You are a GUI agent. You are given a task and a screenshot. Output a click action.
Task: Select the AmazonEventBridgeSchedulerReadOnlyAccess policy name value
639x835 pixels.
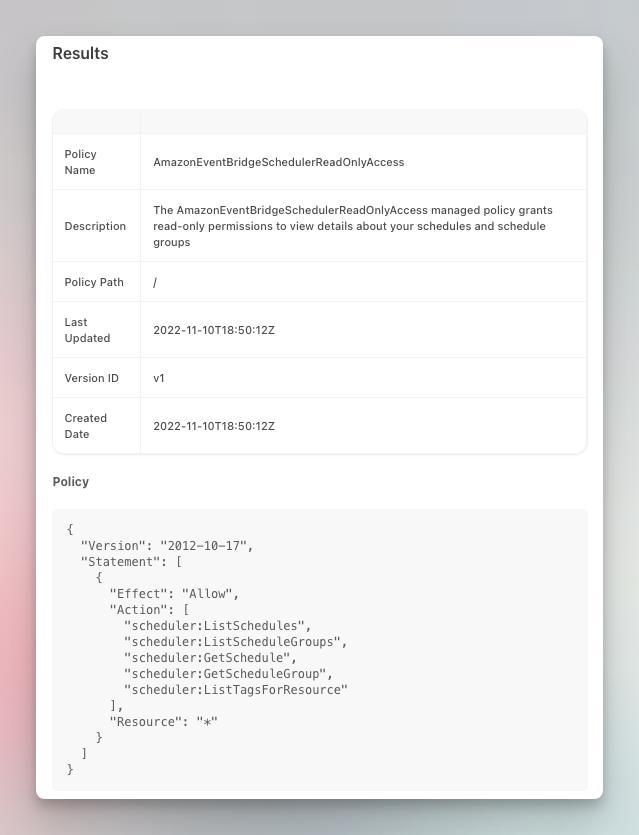(278, 162)
